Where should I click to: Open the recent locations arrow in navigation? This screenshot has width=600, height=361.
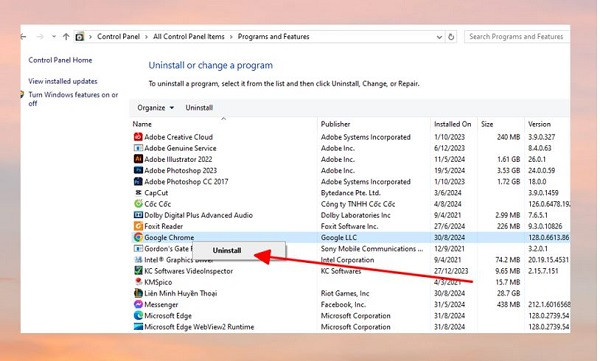point(54,37)
